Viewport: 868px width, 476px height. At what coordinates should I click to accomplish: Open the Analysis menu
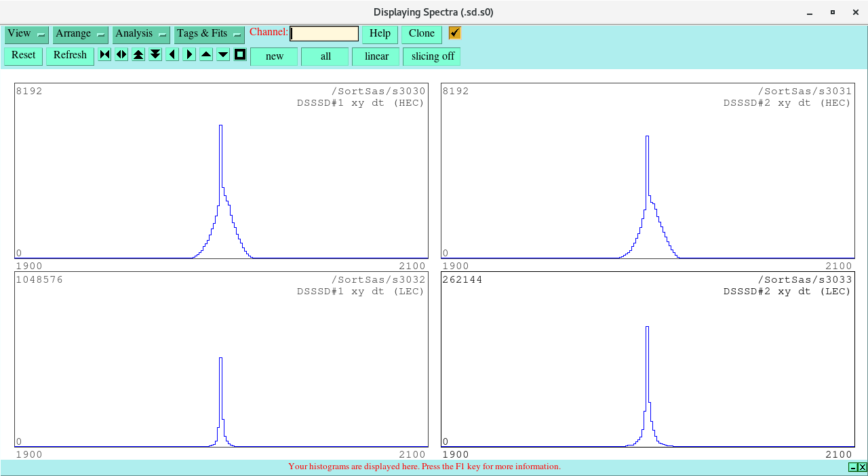tap(140, 34)
